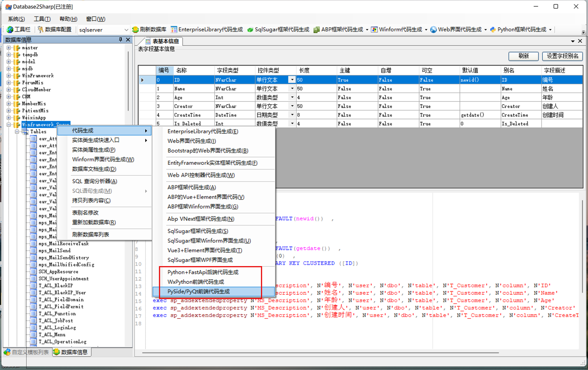Launch SqlSugar框架代码生成 from toolbar
The image size is (588, 370).
point(278,29)
